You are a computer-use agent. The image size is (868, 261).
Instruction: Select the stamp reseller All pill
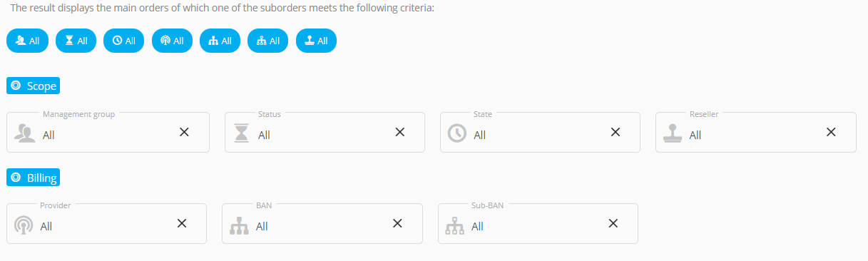(x=316, y=41)
